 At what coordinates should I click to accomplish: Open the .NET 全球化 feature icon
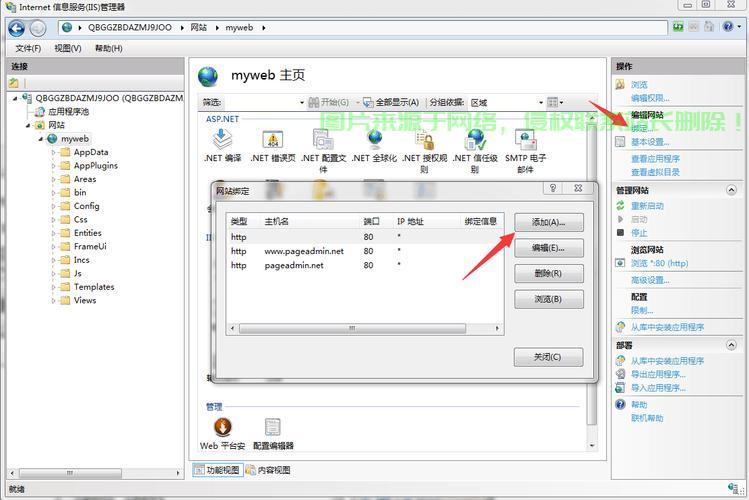(x=374, y=139)
